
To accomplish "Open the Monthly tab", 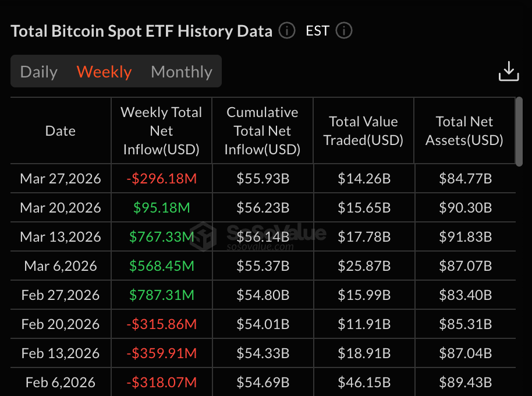I will [x=182, y=72].
